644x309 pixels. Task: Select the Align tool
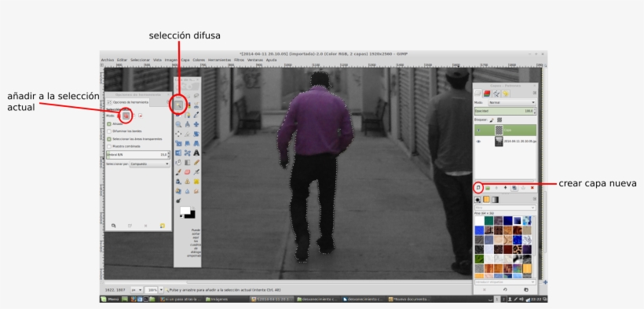pos(178,134)
